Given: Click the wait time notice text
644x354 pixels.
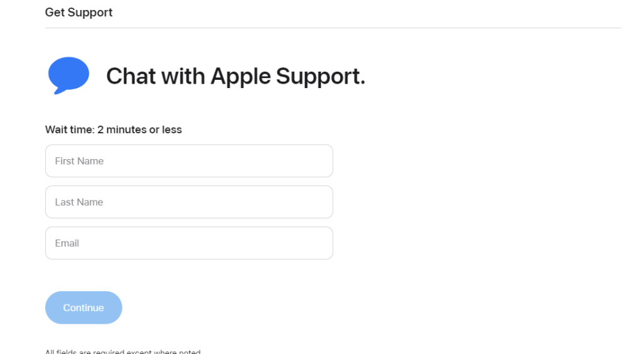Looking at the screenshot, I should pyautogui.click(x=113, y=130).
